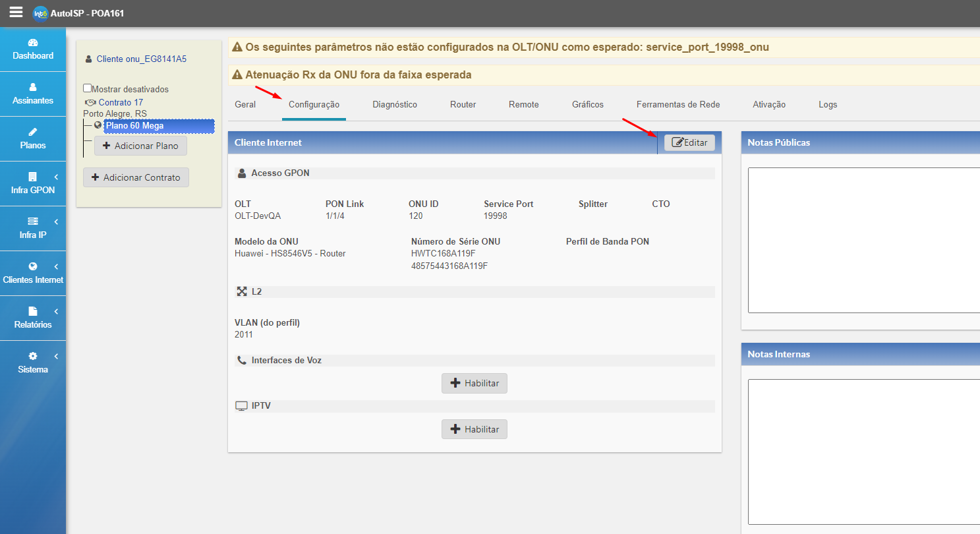Click Editar button in Cliente Internet

(x=689, y=142)
